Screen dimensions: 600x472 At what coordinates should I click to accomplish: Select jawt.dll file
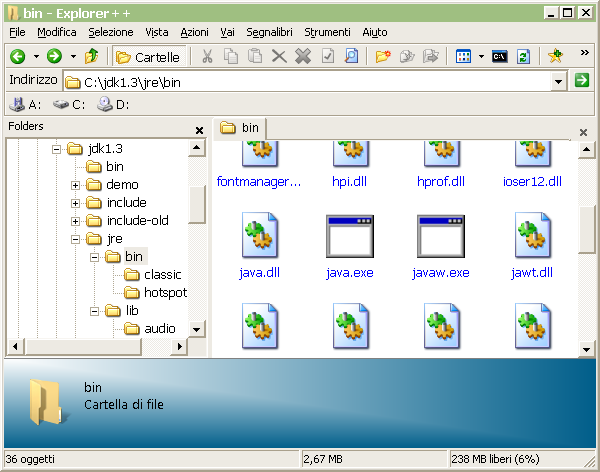532,245
